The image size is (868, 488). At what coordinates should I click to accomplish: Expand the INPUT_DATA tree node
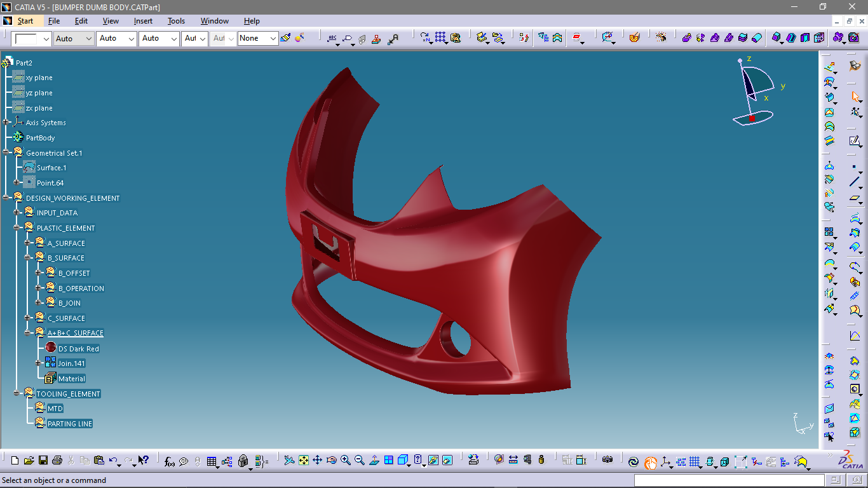pyautogui.click(x=17, y=213)
